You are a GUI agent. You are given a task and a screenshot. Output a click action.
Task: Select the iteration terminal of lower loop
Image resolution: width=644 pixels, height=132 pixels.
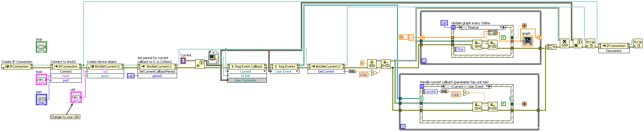click(x=403, y=126)
